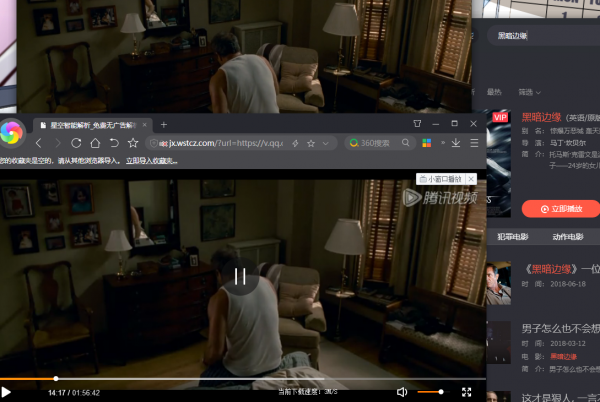This screenshot has width=600, height=402.
Task: Close the 小窗口播放 popup label
Action: 471,179
